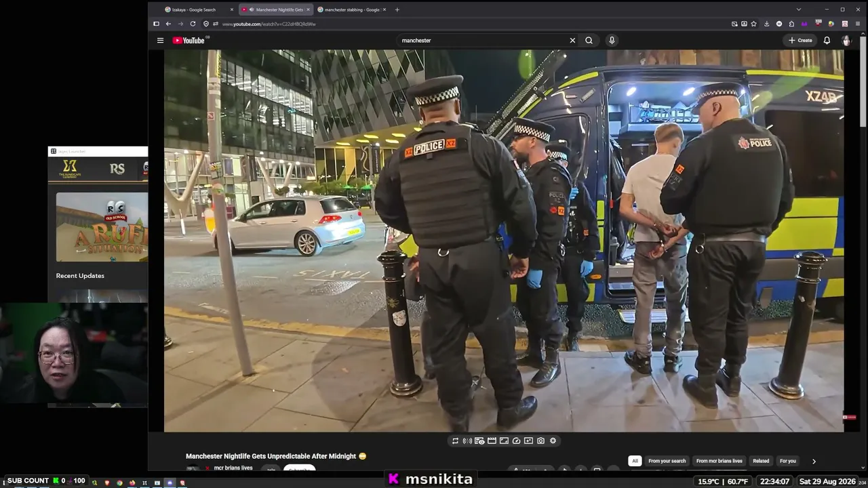Select the From mcr brians lives chip
This screenshot has width=868, height=488.
coord(719,461)
